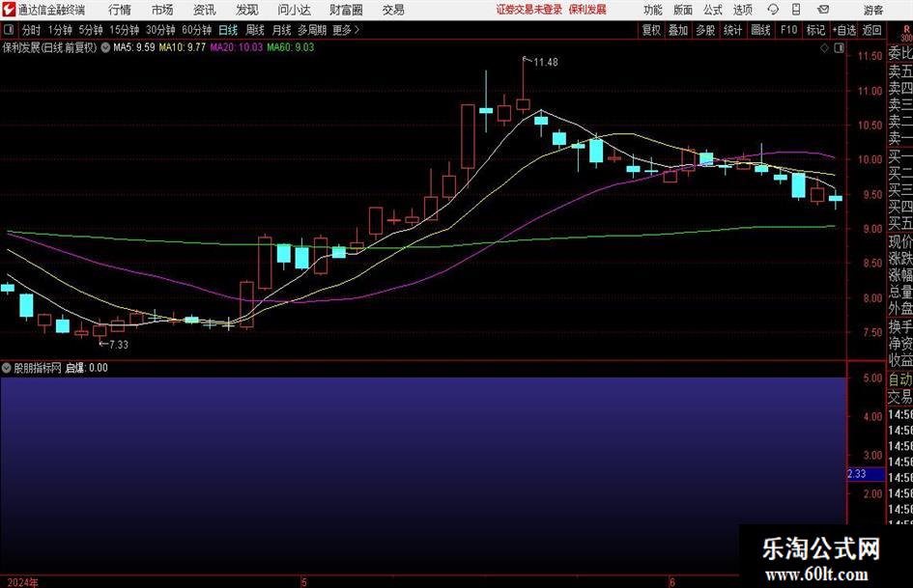Toggle the right info panel icon
This screenshot has height=588, width=913.
[x=839, y=48]
